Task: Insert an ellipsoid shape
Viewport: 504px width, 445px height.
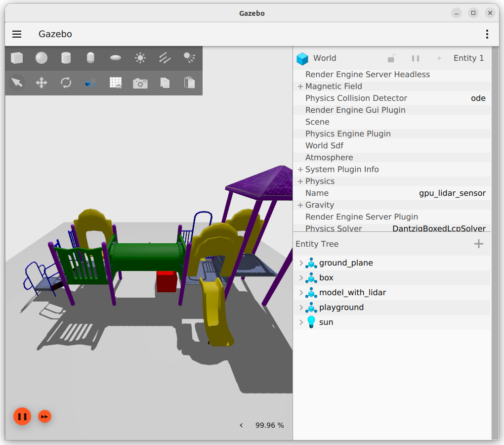Action: coord(116,58)
